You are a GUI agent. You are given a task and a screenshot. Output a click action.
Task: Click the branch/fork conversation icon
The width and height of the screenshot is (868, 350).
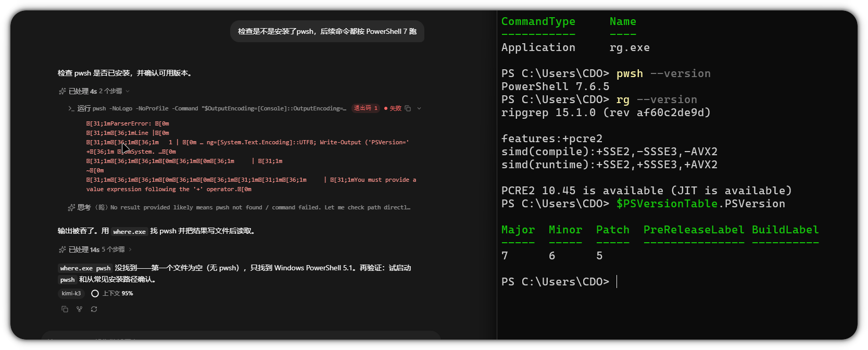coord(79,309)
